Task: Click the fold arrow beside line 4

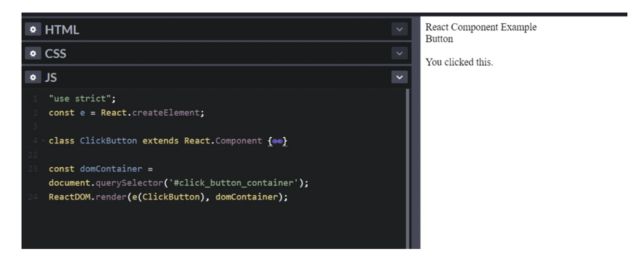Action: [x=43, y=141]
